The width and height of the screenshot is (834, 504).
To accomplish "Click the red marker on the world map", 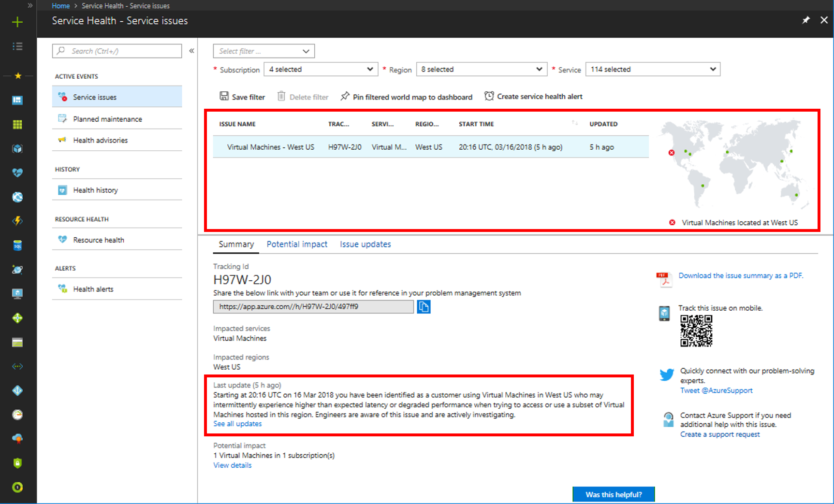I will pyautogui.click(x=672, y=153).
